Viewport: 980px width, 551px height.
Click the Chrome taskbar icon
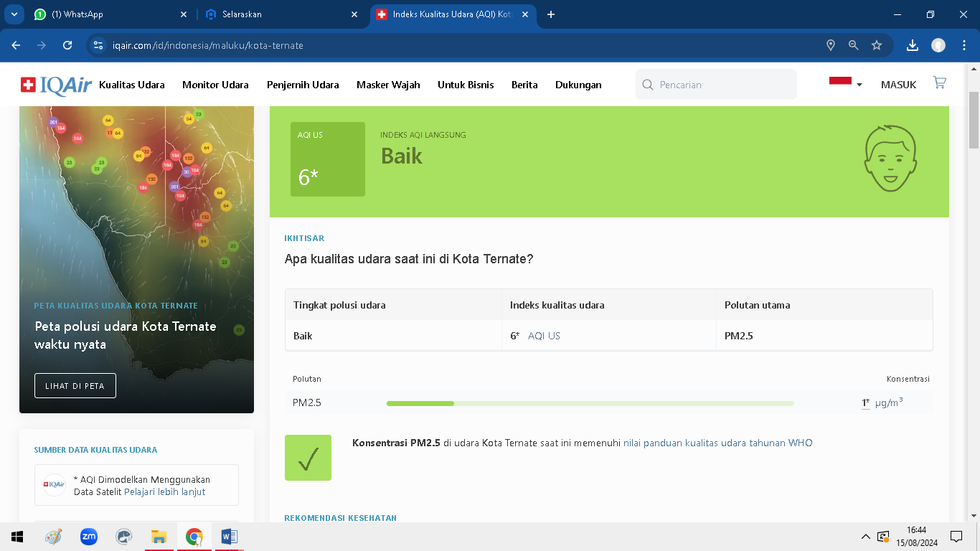coord(194,537)
